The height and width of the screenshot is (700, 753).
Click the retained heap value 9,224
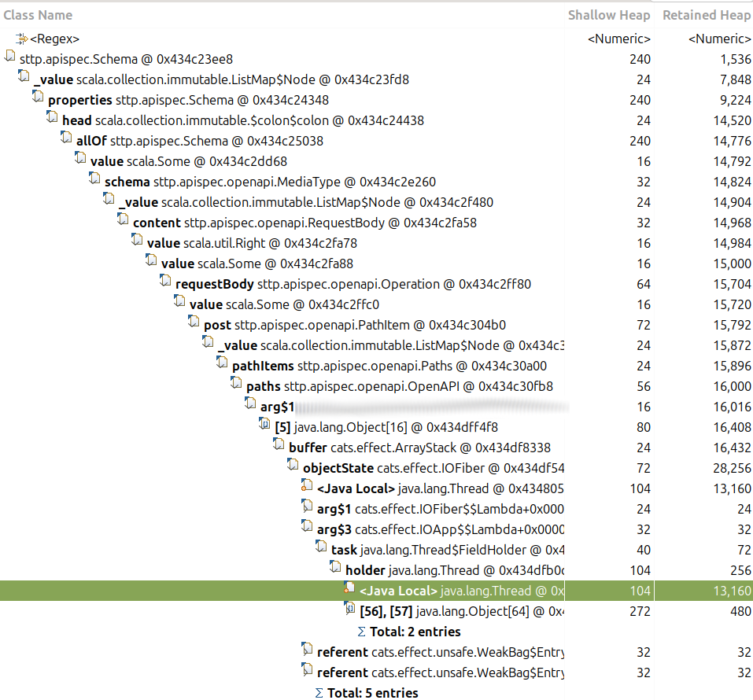pos(735,101)
